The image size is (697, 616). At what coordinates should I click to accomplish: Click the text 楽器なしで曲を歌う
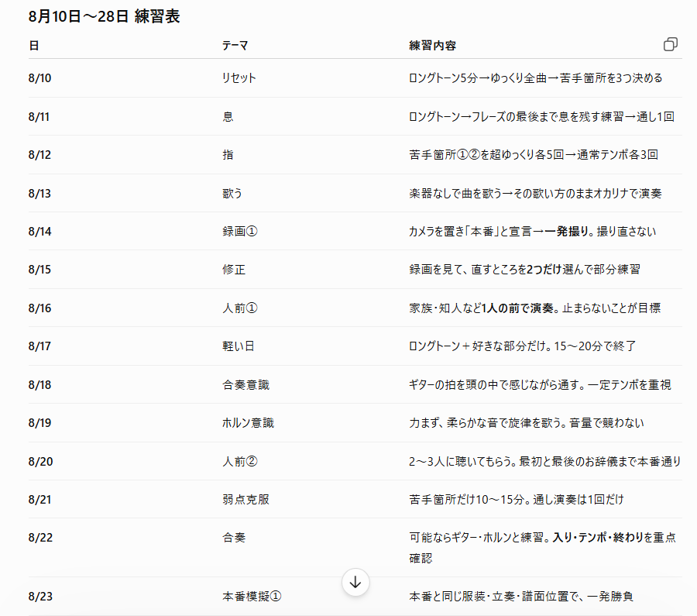[x=455, y=194]
